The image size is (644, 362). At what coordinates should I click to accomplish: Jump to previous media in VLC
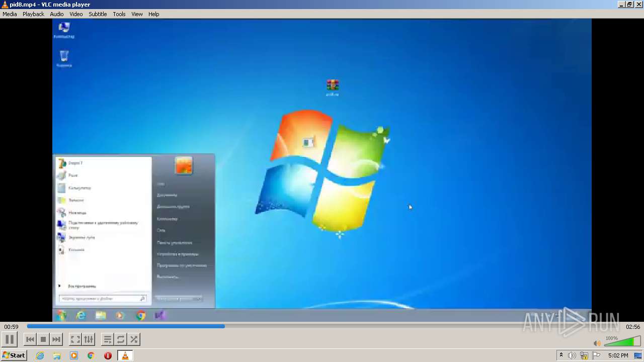point(30,339)
